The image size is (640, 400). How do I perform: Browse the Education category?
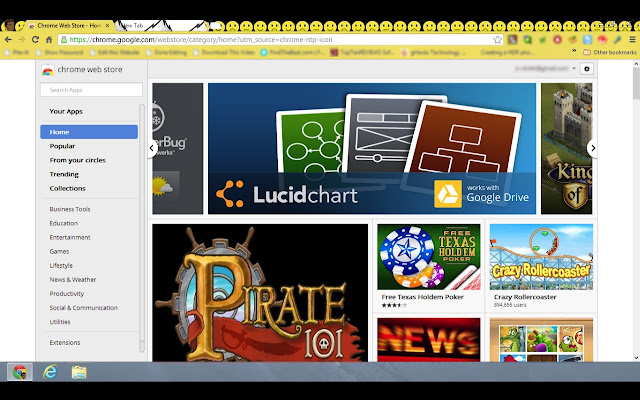point(63,223)
